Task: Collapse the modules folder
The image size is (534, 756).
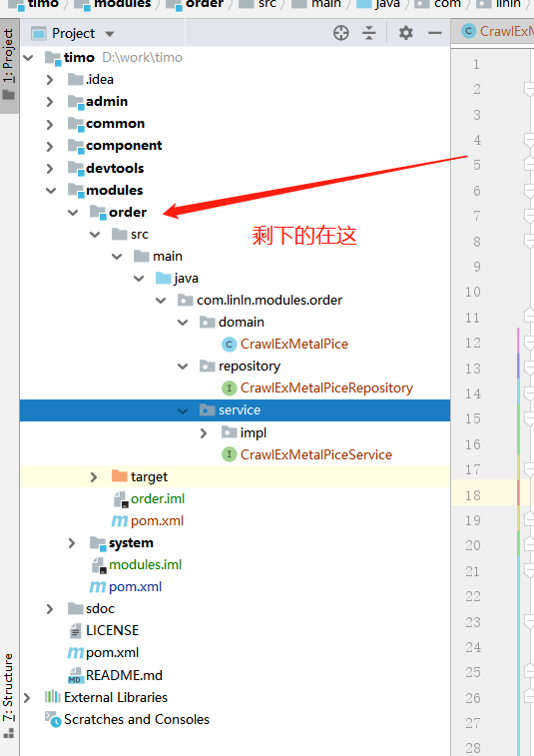Action: (x=51, y=191)
